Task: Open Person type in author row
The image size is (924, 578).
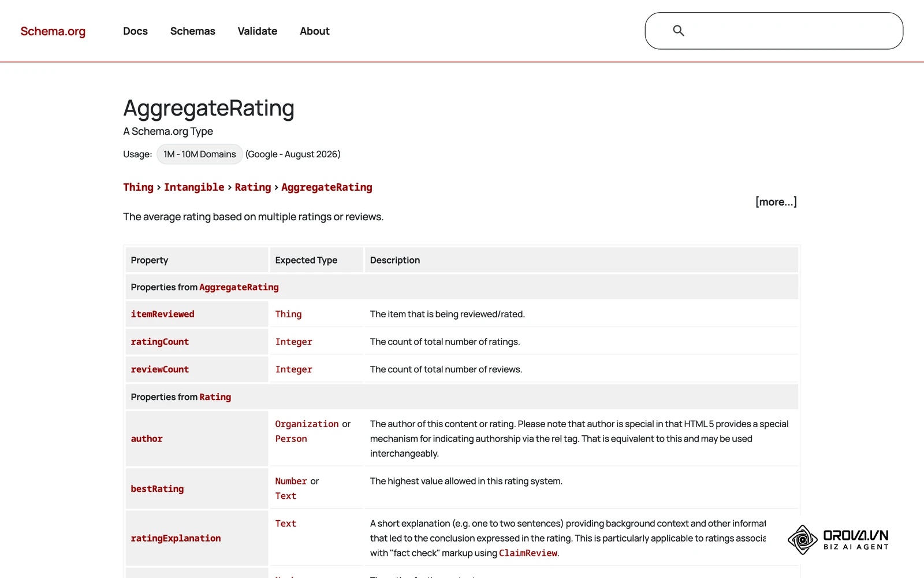Action: [x=291, y=439]
